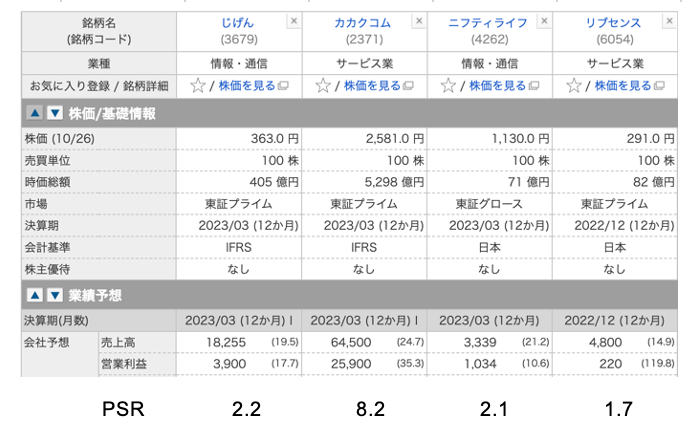Open じげん stock name link
This screenshot has height=424, width=698.
(x=237, y=23)
